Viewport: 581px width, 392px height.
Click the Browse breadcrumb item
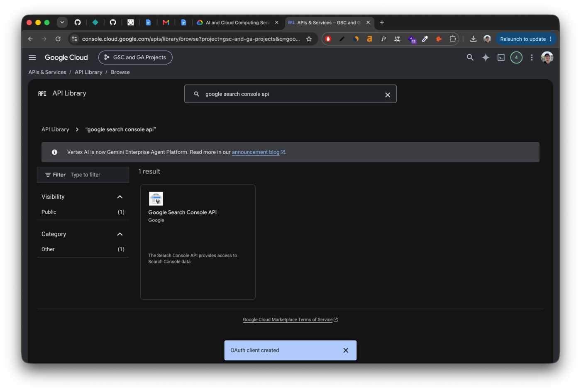[120, 72]
